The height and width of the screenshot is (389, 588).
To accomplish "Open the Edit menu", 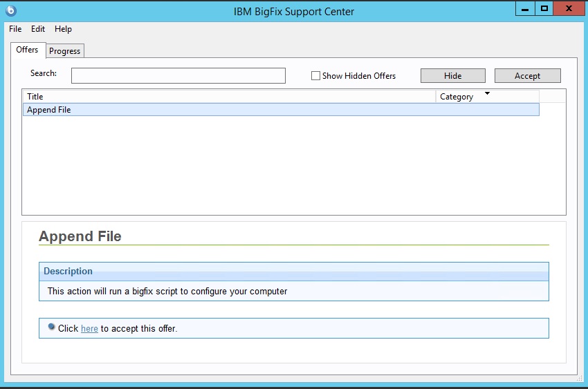I will [x=38, y=29].
